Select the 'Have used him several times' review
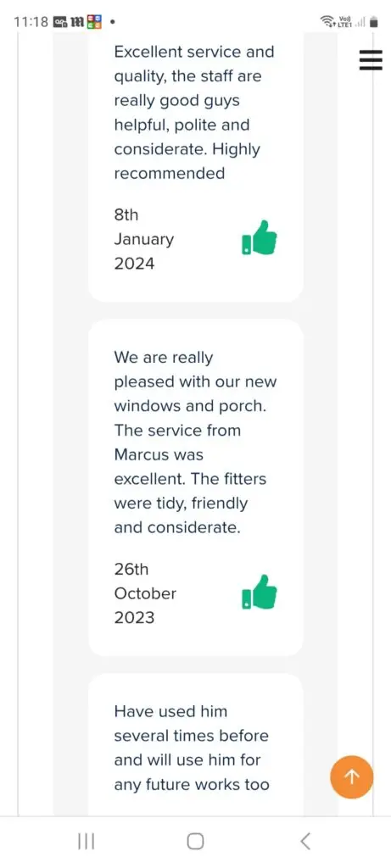 click(192, 748)
